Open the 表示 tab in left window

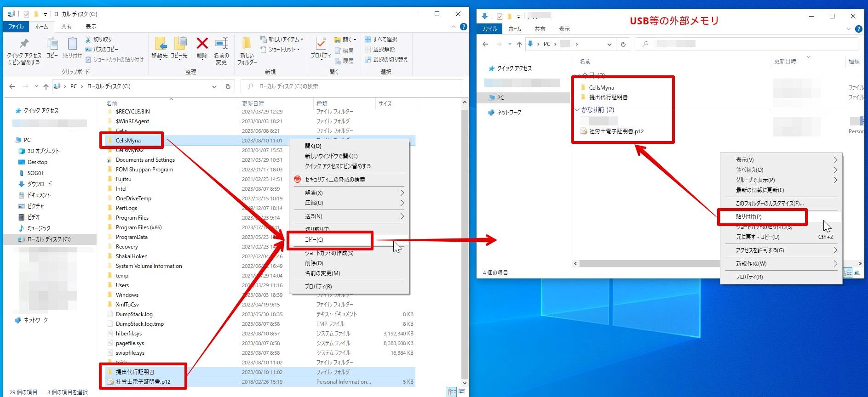tap(91, 27)
